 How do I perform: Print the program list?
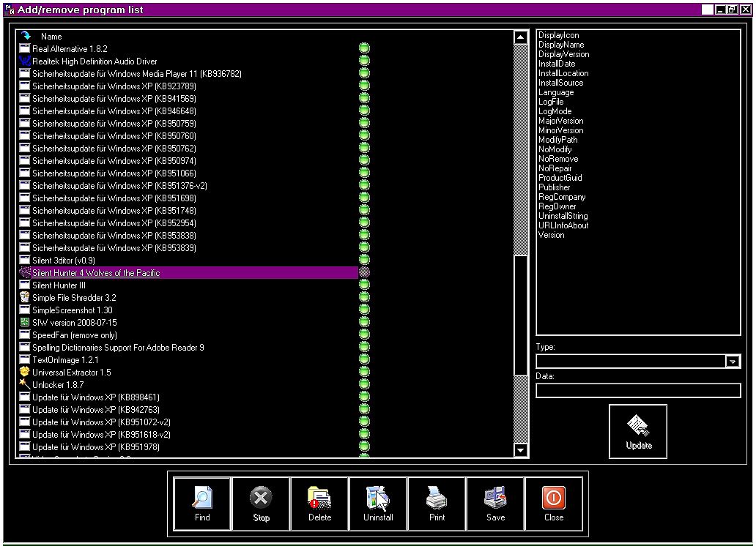tap(437, 504)
